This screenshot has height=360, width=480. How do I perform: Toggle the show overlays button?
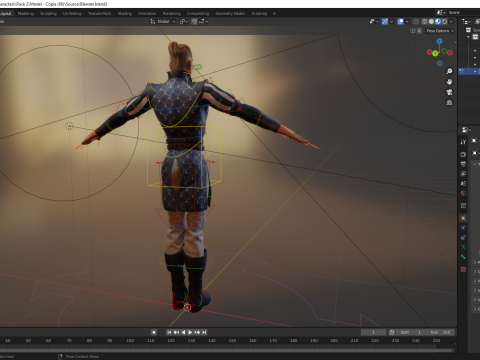(401, 22)
